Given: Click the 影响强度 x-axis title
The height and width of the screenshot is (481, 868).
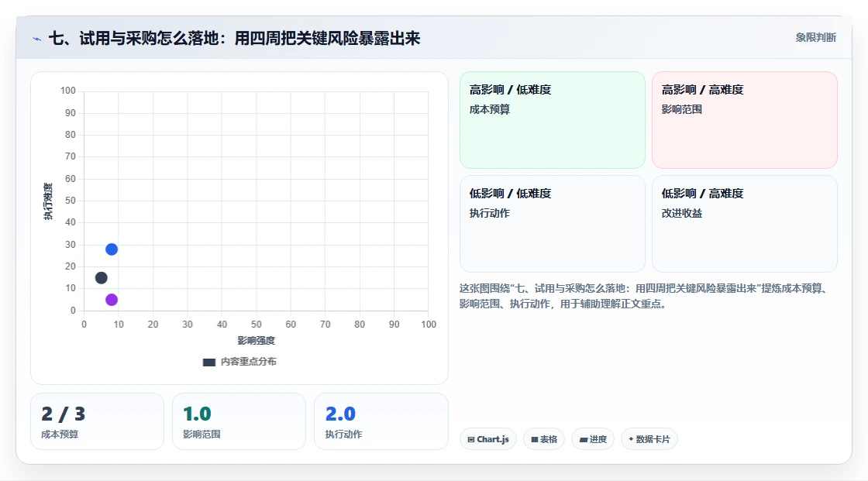Looking at the screenshot, I should tap(257, 340).
